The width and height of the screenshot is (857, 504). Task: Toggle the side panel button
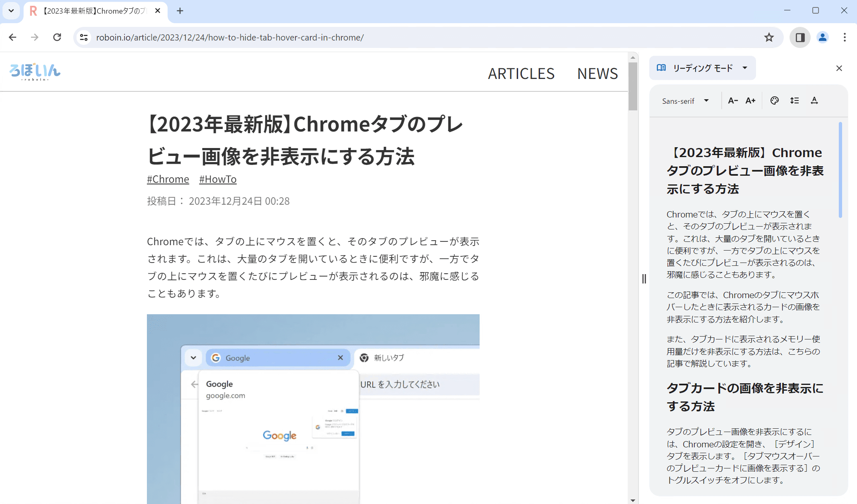tap(800, 38)
